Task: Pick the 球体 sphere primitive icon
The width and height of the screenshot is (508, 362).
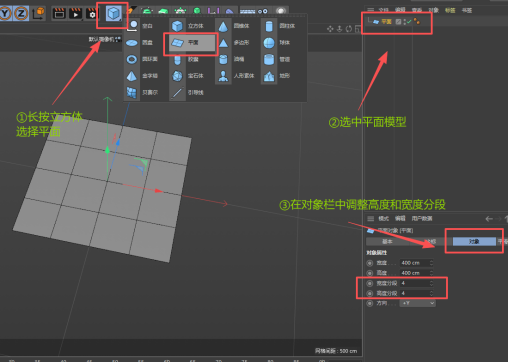Action: (269, 43)
